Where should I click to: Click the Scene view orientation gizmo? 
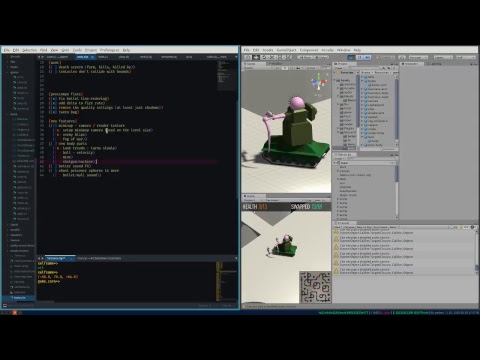pos(319,83)
